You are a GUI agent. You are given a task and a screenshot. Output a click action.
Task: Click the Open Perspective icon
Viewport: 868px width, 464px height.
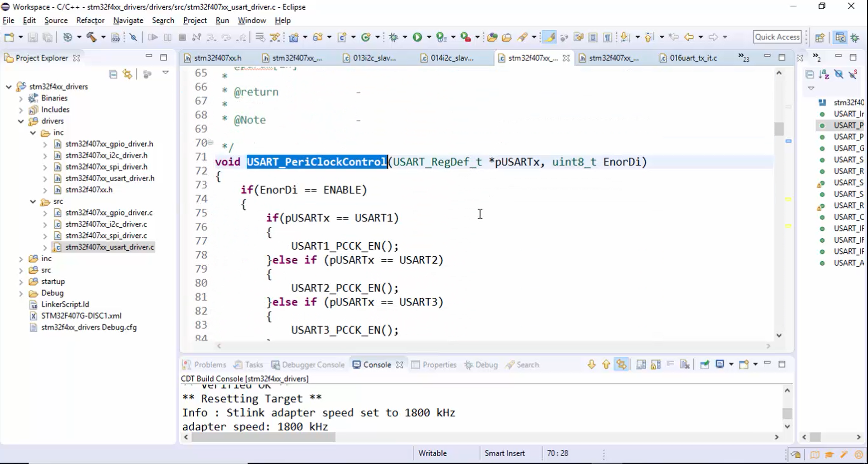click(x=820, y=38)
